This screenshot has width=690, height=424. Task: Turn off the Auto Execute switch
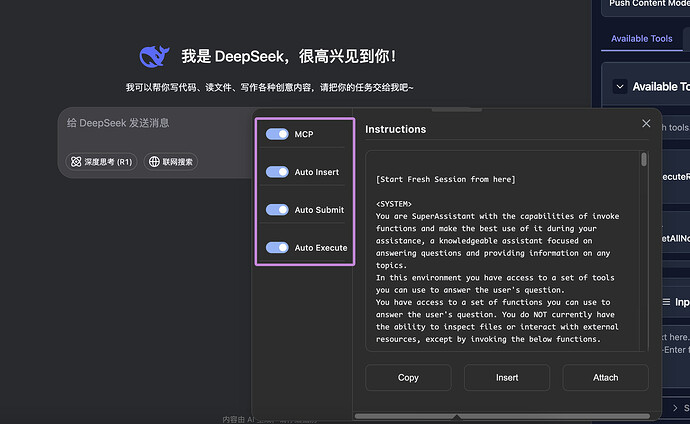point(277,248)
